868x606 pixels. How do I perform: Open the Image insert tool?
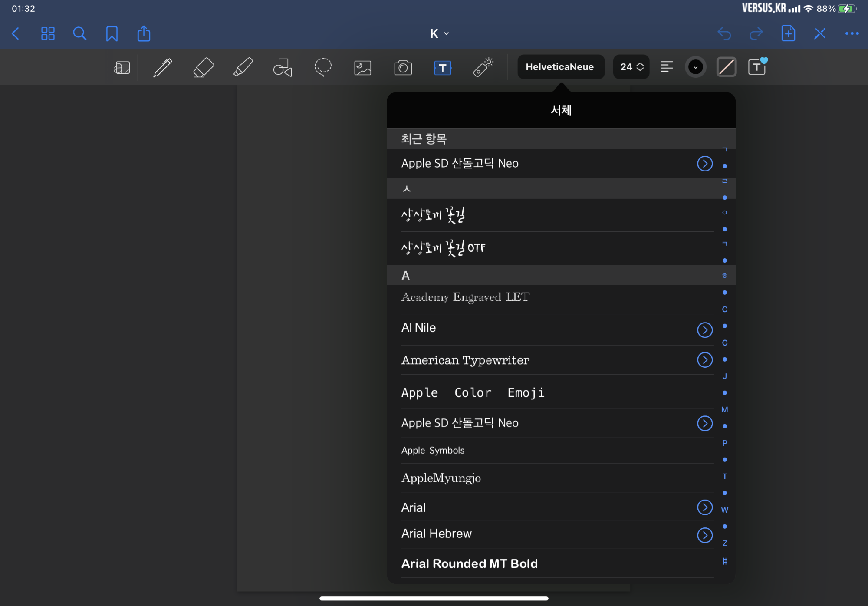click(363, 67)
